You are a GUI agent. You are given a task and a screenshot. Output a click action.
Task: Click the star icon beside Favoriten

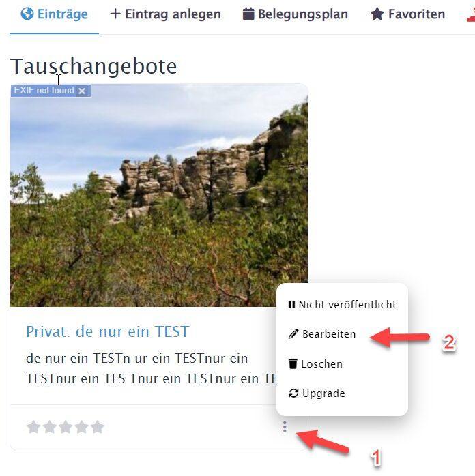pyautogui.click(x=377, y=14)
